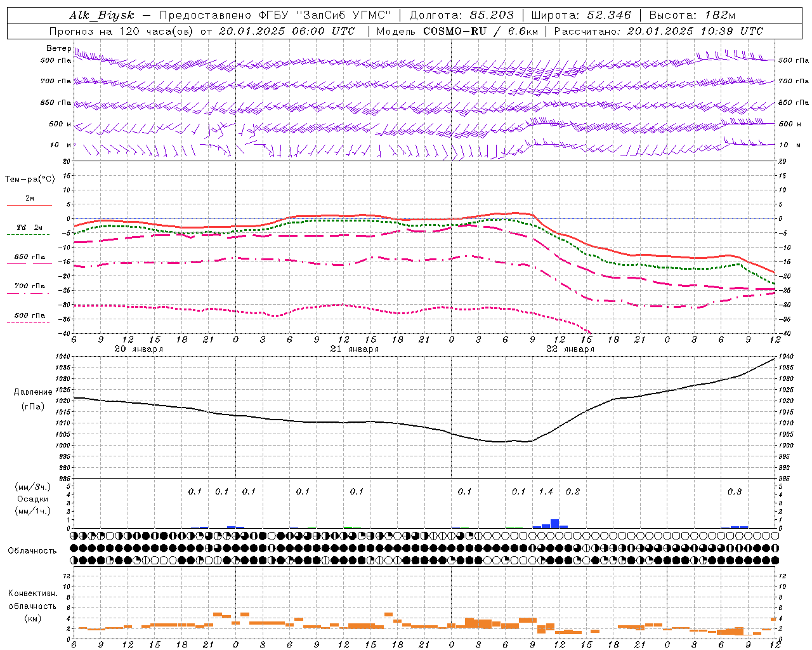This screenshot has height=650, width=812.
Task: Click Прогноз на 120 часа(ов) text
Action: click(x=122, y=31)
